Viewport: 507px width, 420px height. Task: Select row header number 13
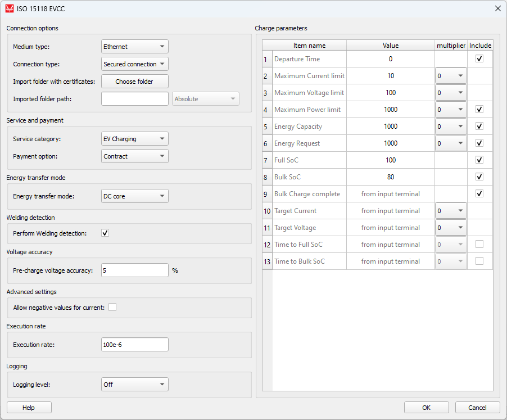point(268,261)
